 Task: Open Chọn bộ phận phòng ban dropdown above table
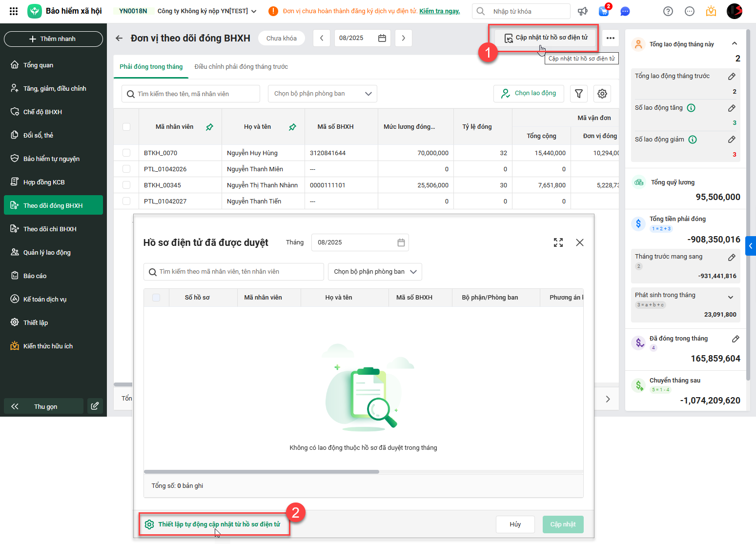(x=323, y=94)
